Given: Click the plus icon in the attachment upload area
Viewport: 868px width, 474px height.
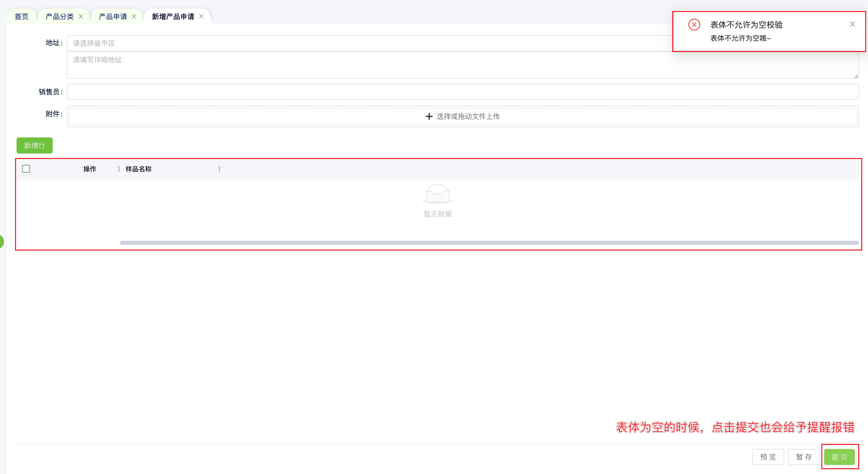Looking at the screenshot, I should [429, 116].
